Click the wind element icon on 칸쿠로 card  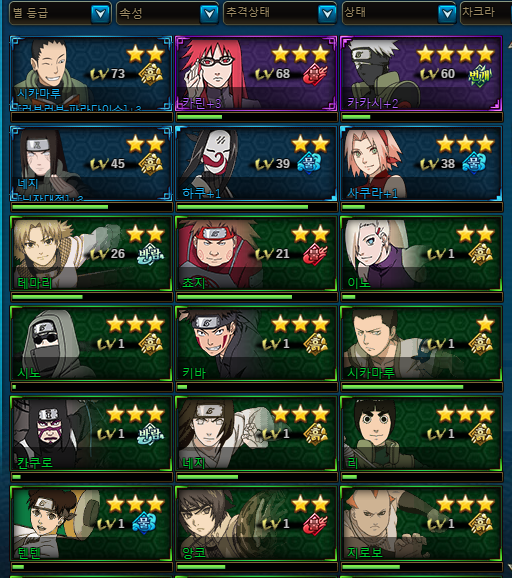pos(151,434)
